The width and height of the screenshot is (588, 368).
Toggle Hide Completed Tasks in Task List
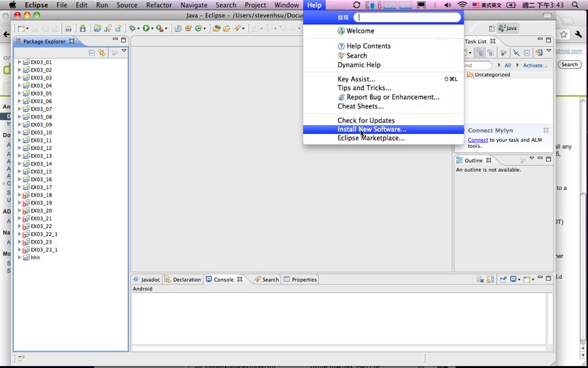[517, 53]
